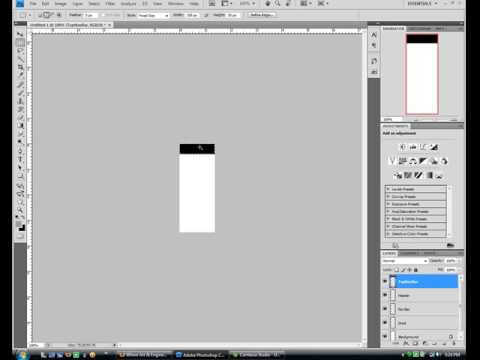480x360 pixels.
Task: Switch to the Layers panel tab
Action: [x=389, y=253]
